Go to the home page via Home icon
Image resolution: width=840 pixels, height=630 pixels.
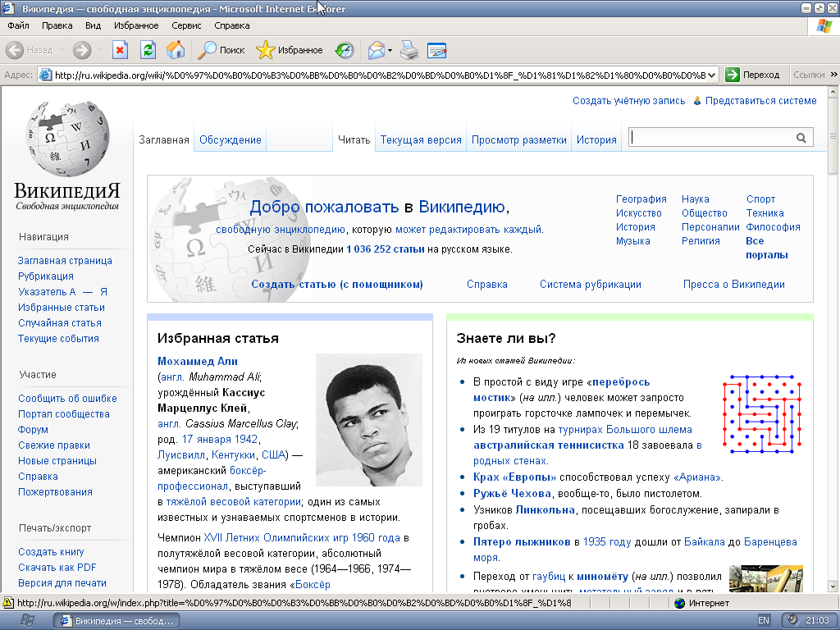pos(175,50)
